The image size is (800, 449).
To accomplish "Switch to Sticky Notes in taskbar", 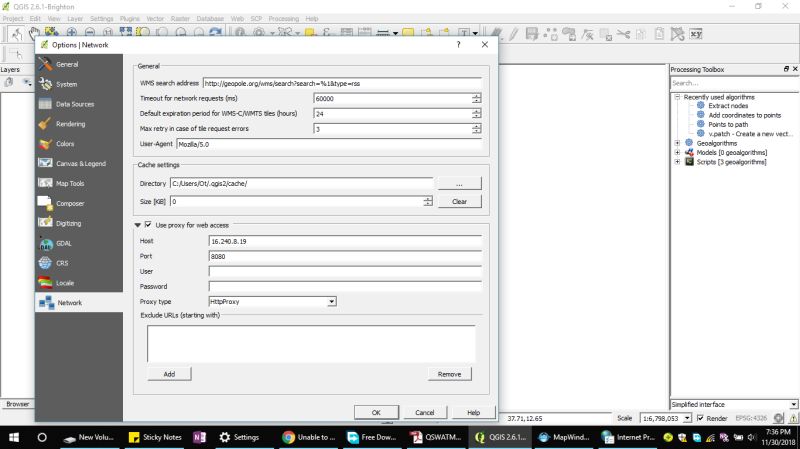I will (156, 437).
